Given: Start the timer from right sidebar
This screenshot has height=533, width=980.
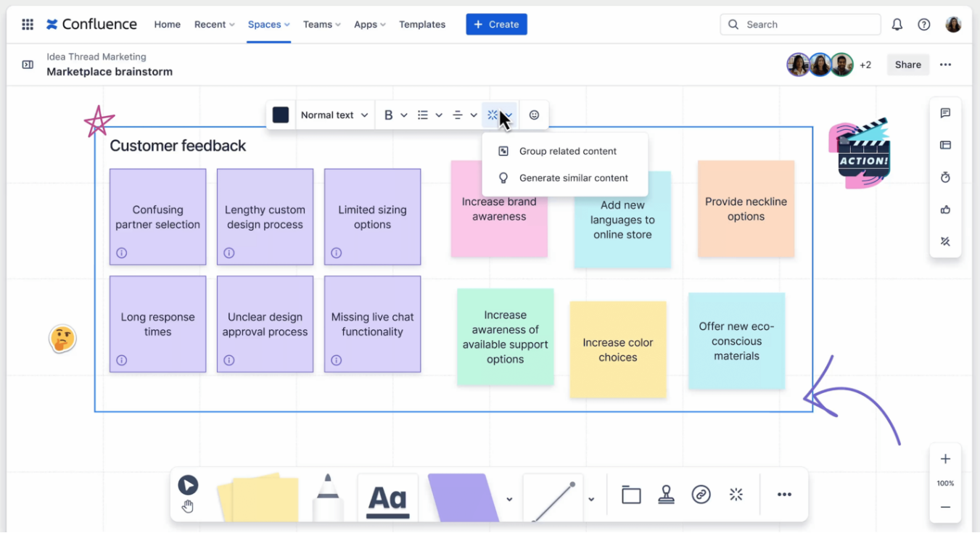Looking at the screenshot, I should click(x=945, y=178).
